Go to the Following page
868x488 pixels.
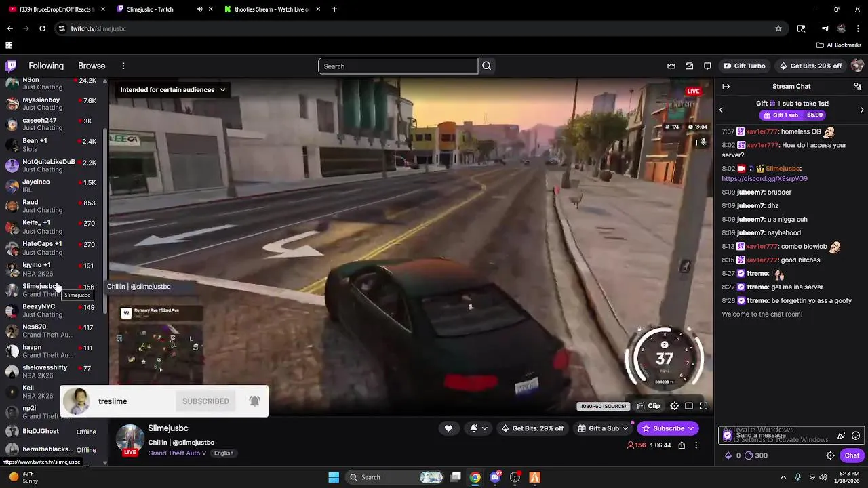point(46,66)
